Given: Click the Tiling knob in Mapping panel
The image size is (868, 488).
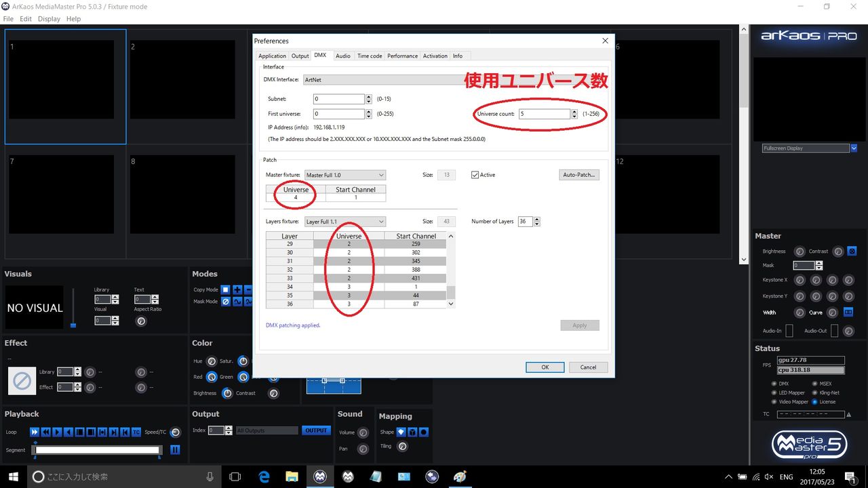Looking at the screenshot, I should (402, 446).
